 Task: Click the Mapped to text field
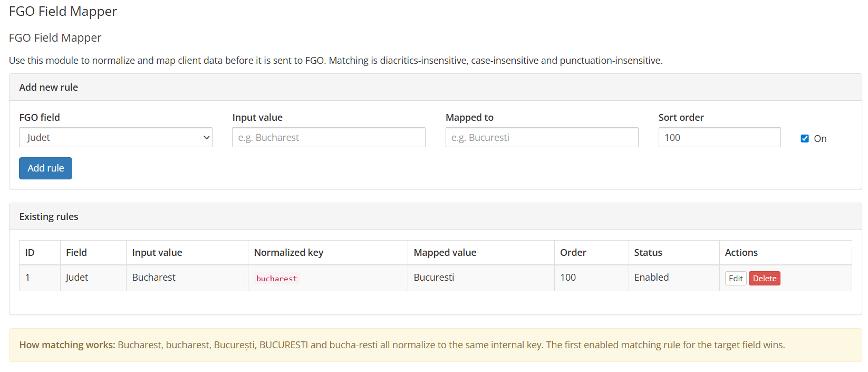pyautogui.click(x=542, y=137)
